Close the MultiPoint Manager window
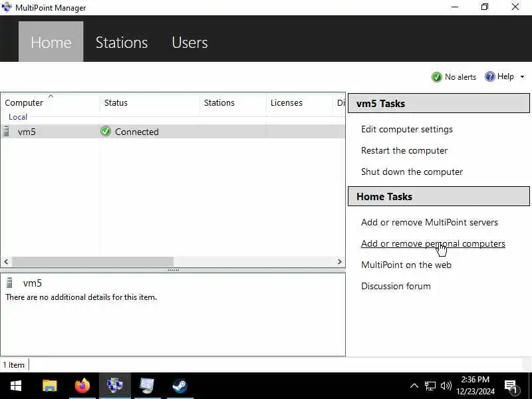The height and width of the screenshot is (399, 532). [x=515, y=7]
